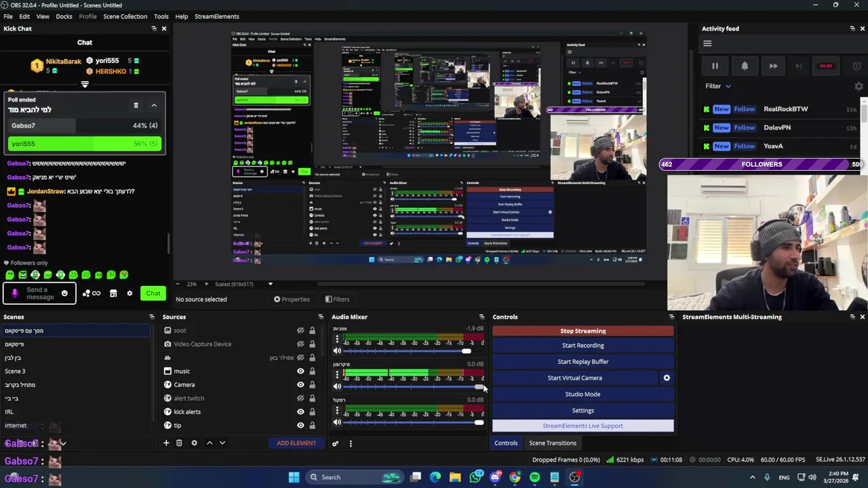Image resolution: width=868 pixels, height=488 pixels.
Task: Open emoji picker in message box
Action: pyautogui.click(x=64, y=293)
